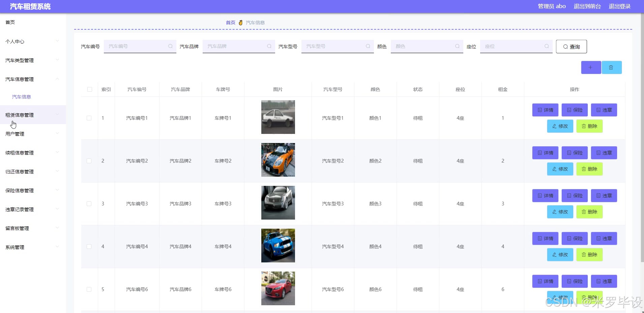Viewport: 644px width, 313px height.
Task: Open silver car image of 汽车编号3
Action: 278,203
